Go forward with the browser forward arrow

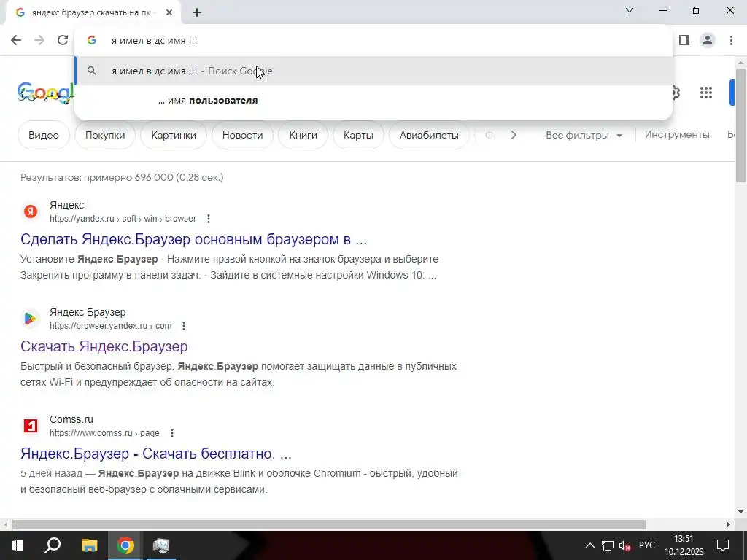[39, 41]
